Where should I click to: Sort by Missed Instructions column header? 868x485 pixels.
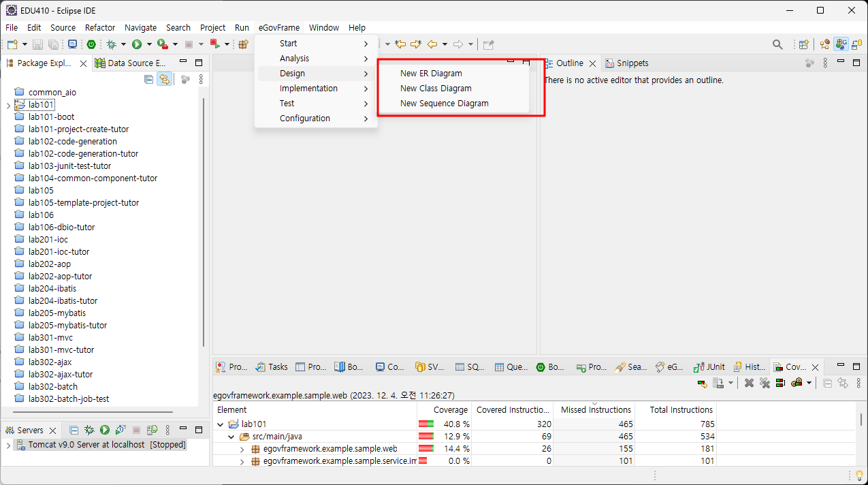coord(594,409)
